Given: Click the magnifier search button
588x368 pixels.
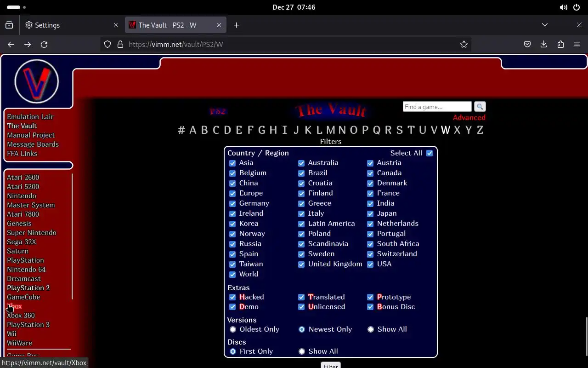Looking at the screenshot, I should pyautogui.click(x=480, y=107).
